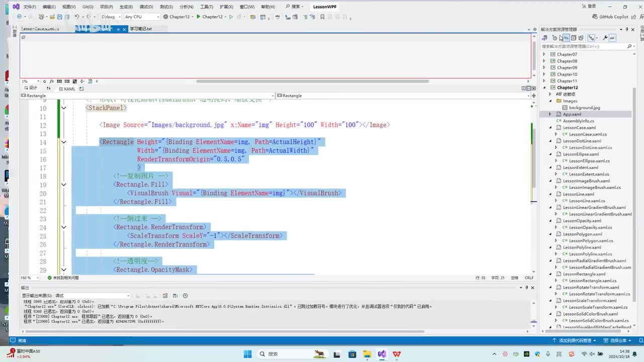Open the Windows Start menu
This screenshot has width=644, height=362.
pyautogui.click(x=248, y=354)
